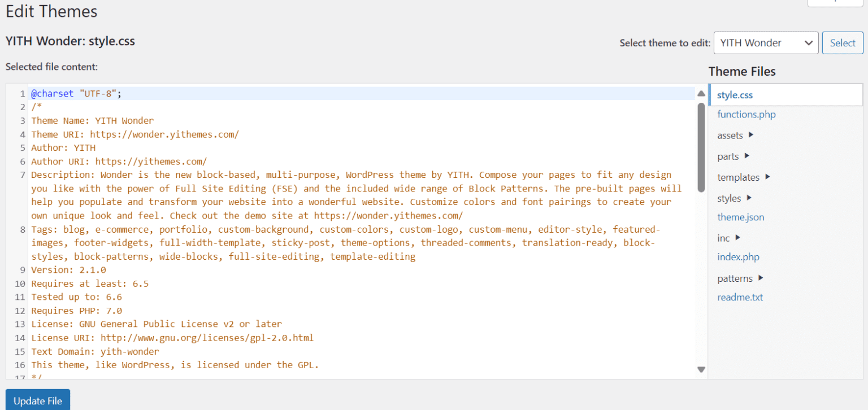Click the editor scrollbar down arrow
The width and height of the screenshot is (868, 410).
(701, 369)
